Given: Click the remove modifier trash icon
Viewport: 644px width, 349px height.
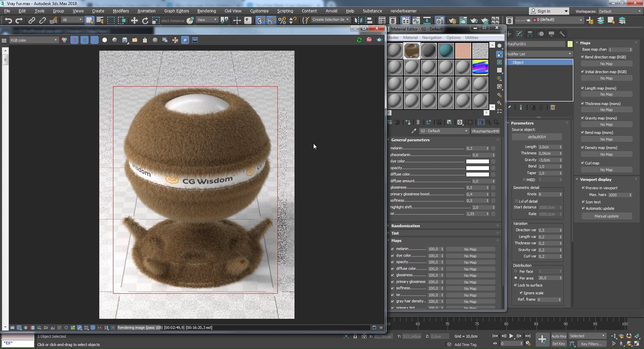Looking at the screenshot, I should click(x=541, y=107).
